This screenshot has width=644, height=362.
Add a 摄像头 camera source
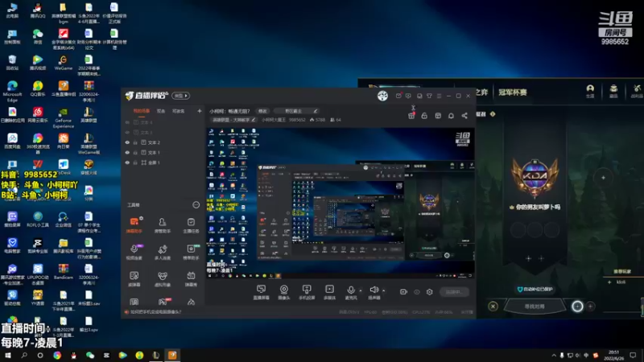[x=284, y=292]
